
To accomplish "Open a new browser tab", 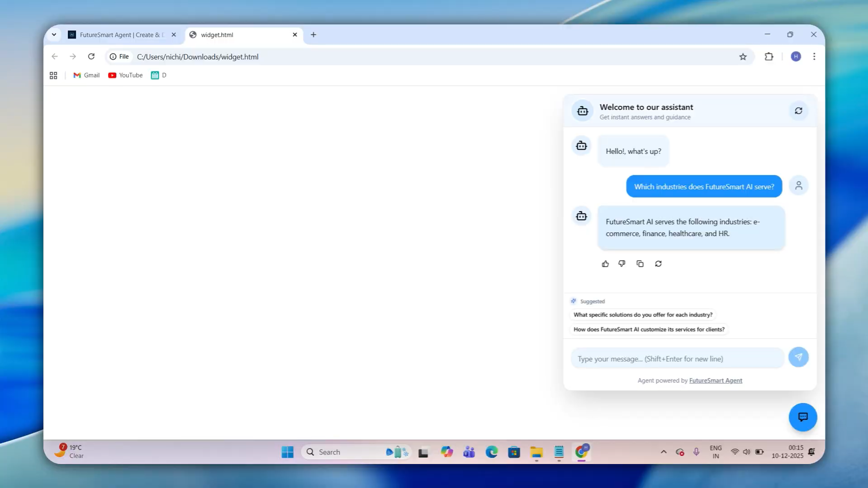I will (313, 35).
